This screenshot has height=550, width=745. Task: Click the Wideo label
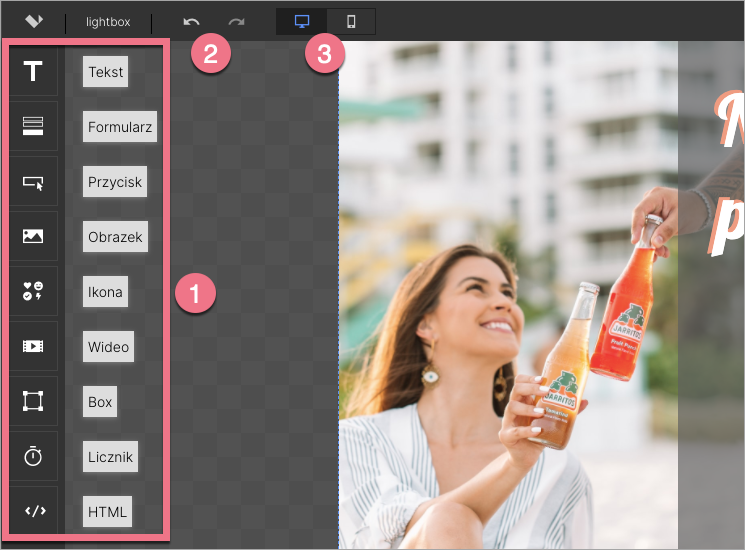[108, 347]
